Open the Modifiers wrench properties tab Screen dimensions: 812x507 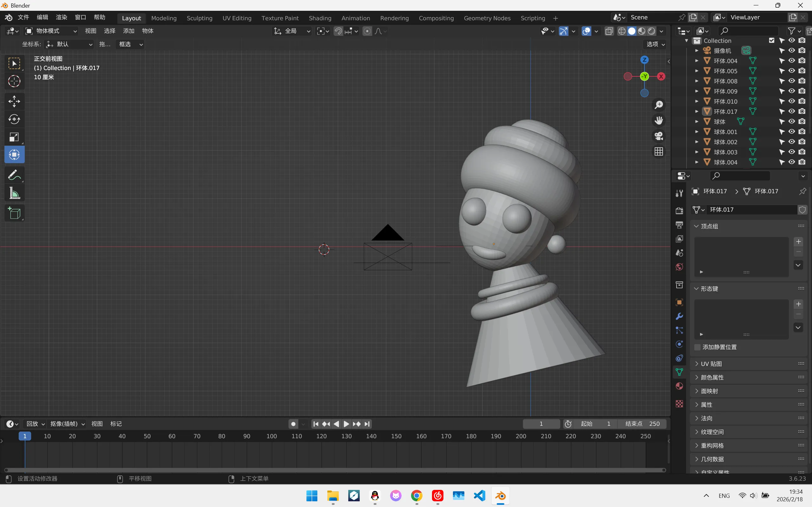679,317
